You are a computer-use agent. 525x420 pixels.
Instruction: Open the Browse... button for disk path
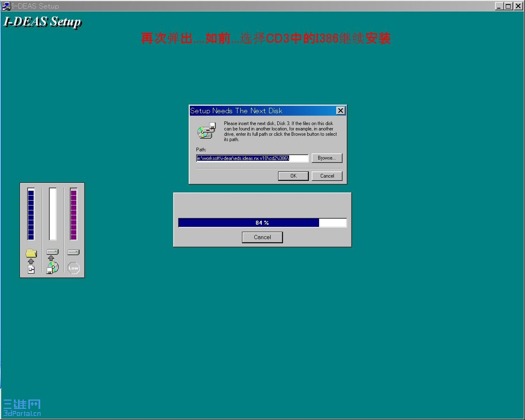[x=327, y=158]
